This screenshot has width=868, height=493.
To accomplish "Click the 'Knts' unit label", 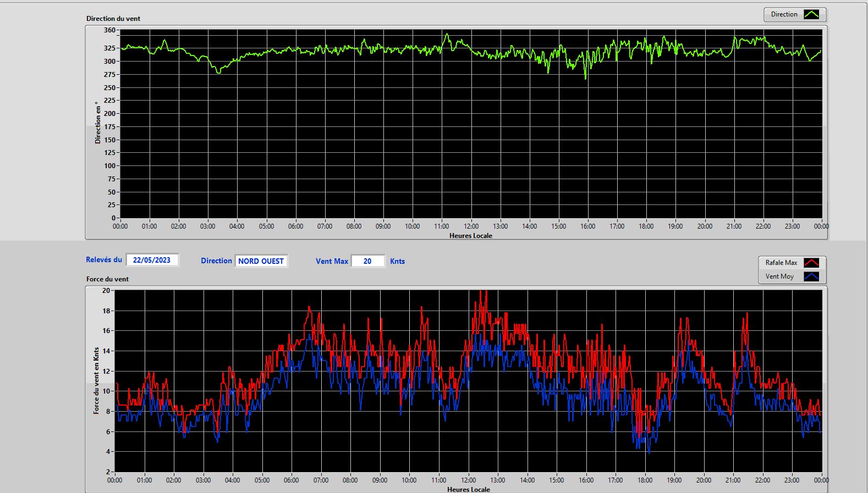I will pyautogui.click(x=397, y=262).
